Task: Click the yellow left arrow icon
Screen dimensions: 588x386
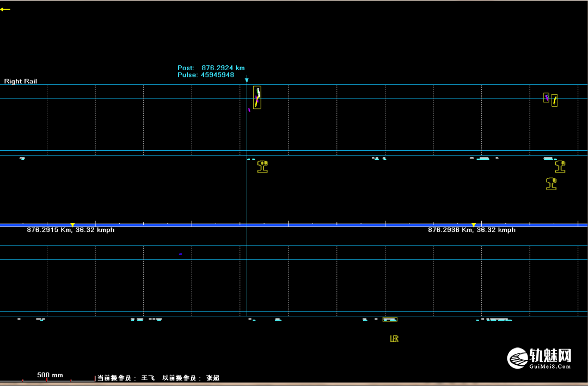Action: [5, 9]
